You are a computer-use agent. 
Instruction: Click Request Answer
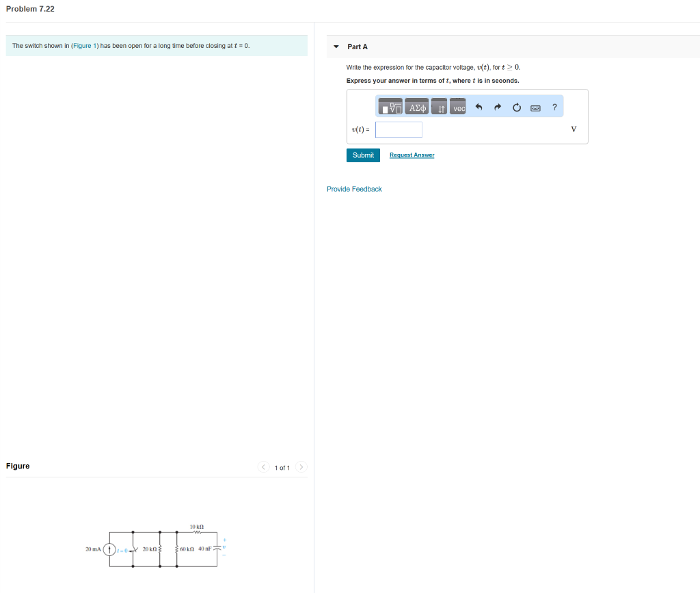(412, 155)
